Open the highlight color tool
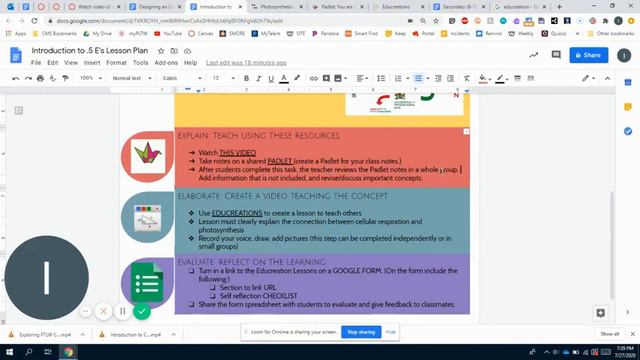 pyautogui.click(x=297, y=78)
